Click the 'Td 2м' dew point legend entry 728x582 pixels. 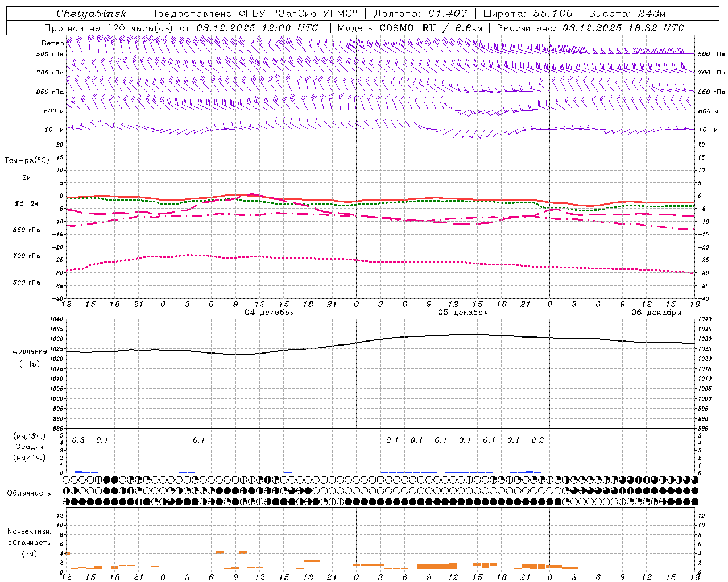click(x=26, y=203)
